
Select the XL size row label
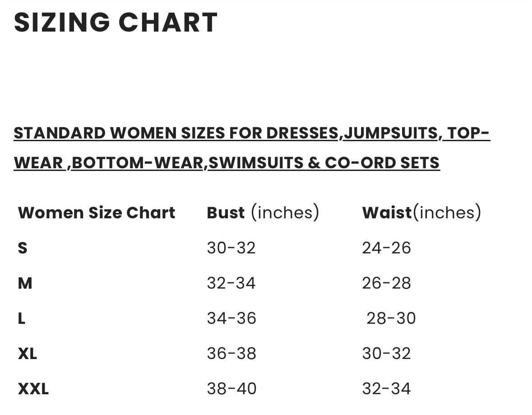point(28,354)
